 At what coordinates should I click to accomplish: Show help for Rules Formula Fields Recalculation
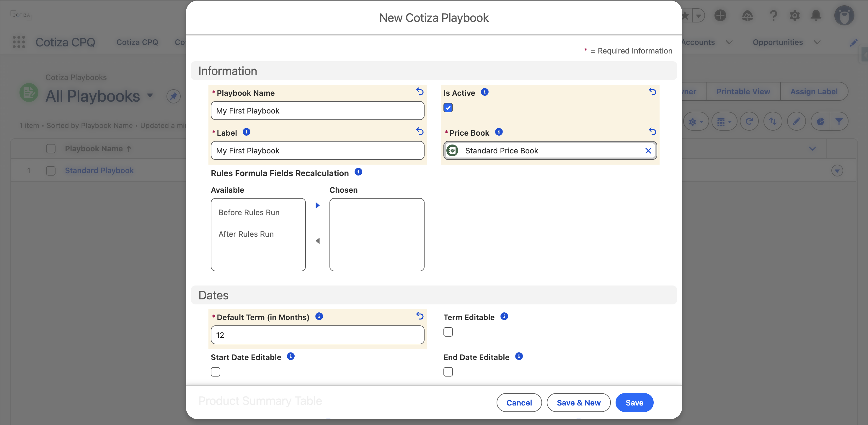coord(358,172)
